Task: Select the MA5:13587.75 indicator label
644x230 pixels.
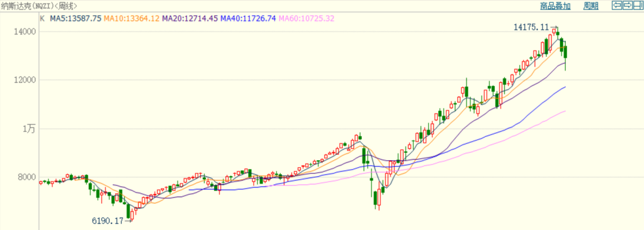Action: click(76, 18)
